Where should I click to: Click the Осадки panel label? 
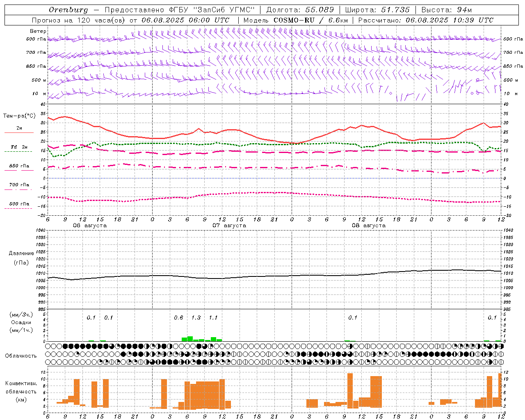tap(21, 322)
